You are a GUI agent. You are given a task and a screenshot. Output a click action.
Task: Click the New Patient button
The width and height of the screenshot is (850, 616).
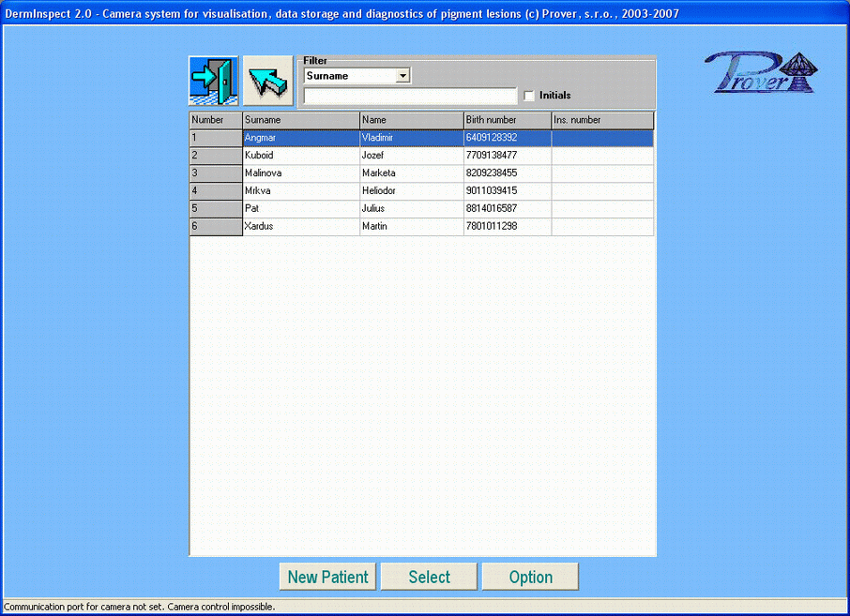pyautogui.click(x=327, y=577)
